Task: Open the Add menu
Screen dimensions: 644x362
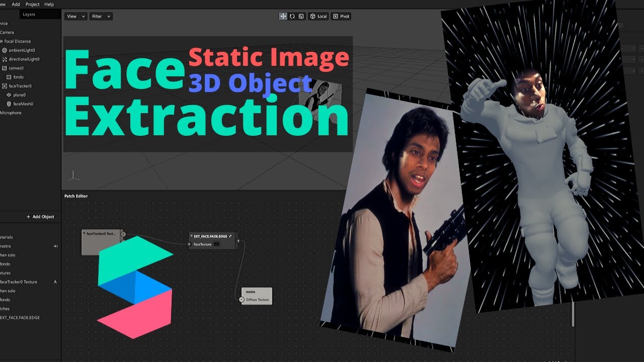Action: click(x=16, y=4)
